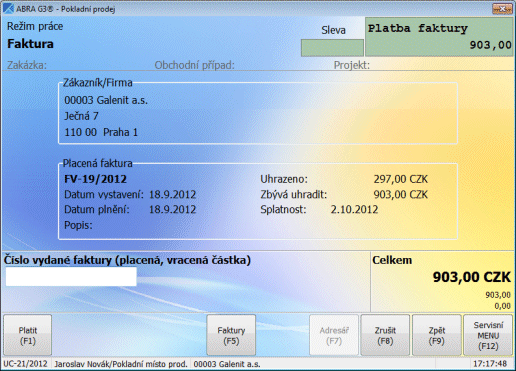Click the Režim práce Faktura label
Viewport: 516px width, 371px height.
coord(31,44)
